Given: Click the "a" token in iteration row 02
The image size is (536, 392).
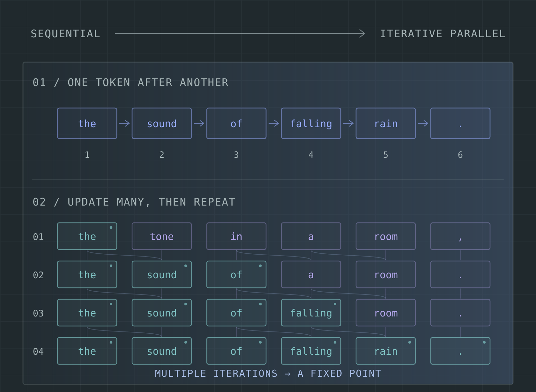Looking at the screenshot, I should click(311, 274).
